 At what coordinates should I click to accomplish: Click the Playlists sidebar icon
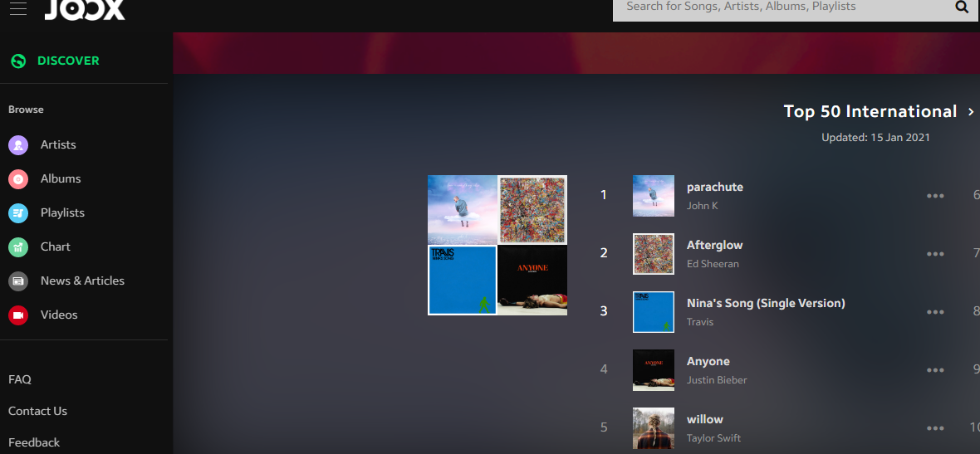[18, 213]
